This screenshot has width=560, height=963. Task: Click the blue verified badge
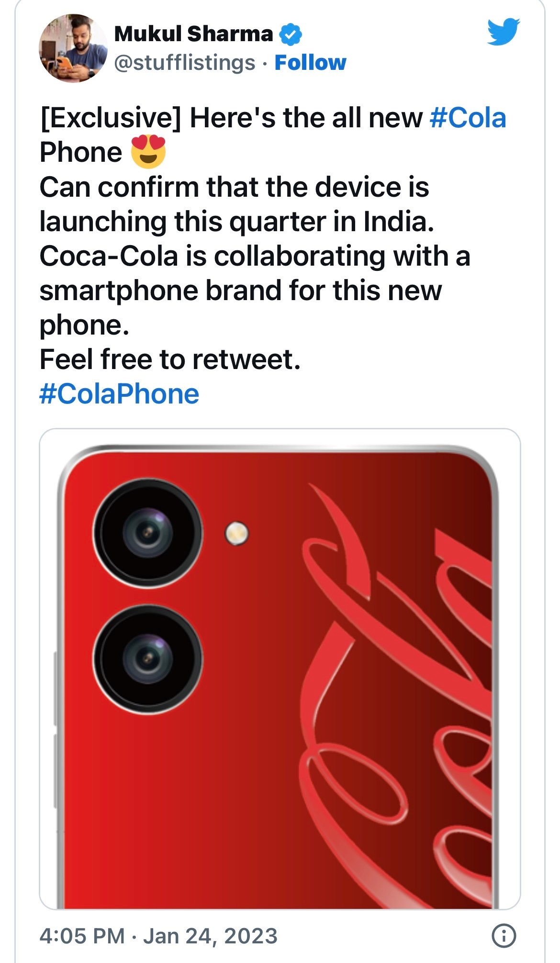tap(291, 34)
